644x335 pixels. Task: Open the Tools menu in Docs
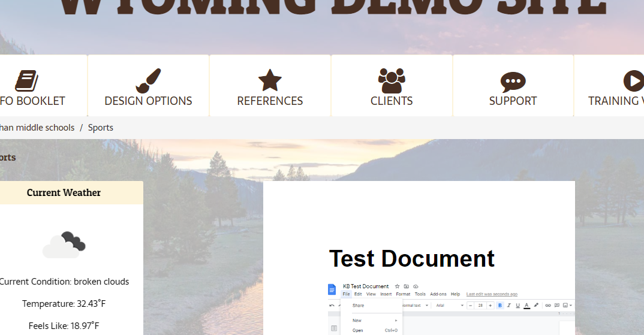pos(420,294)
